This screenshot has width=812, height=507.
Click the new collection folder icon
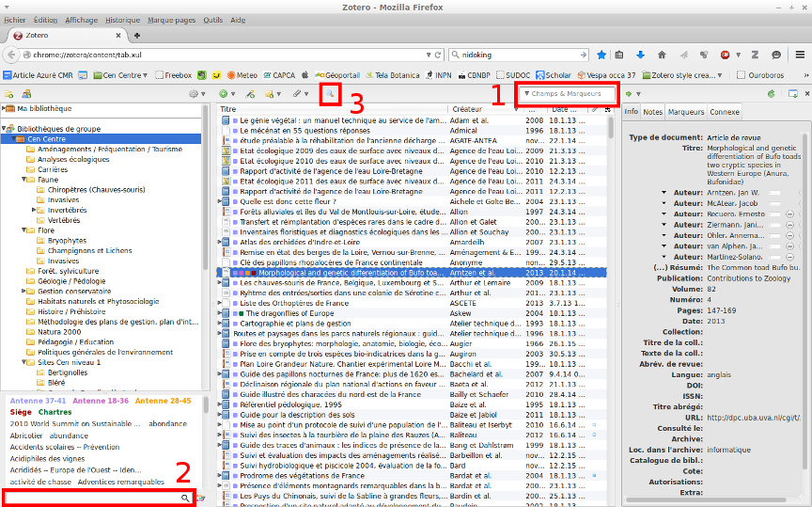point(9,94)
